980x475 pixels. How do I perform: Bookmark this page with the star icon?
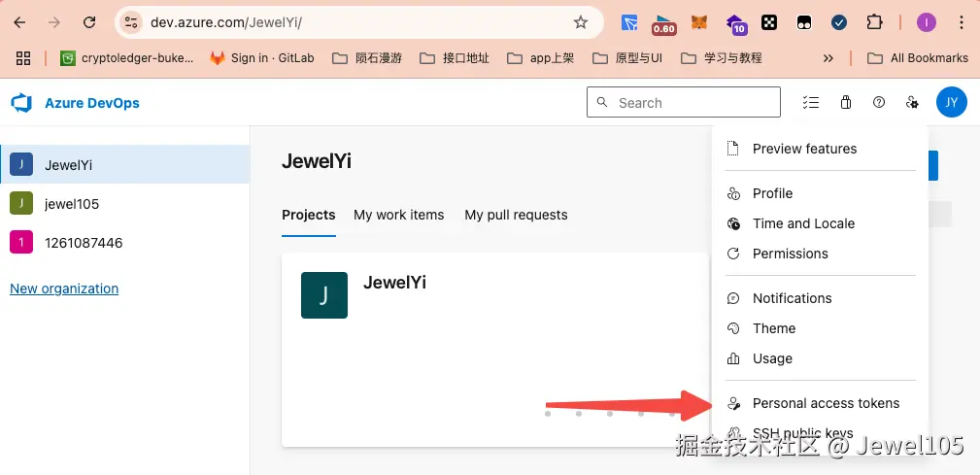[x=581, y=23]
